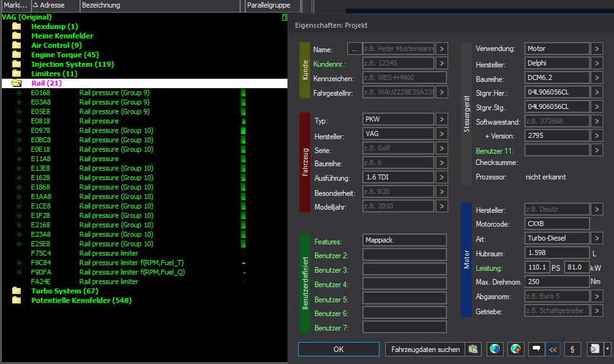Open the Injection System (119) folder
Image resolution: width=614 pixels, height=364 pixels.
(72, 64)
